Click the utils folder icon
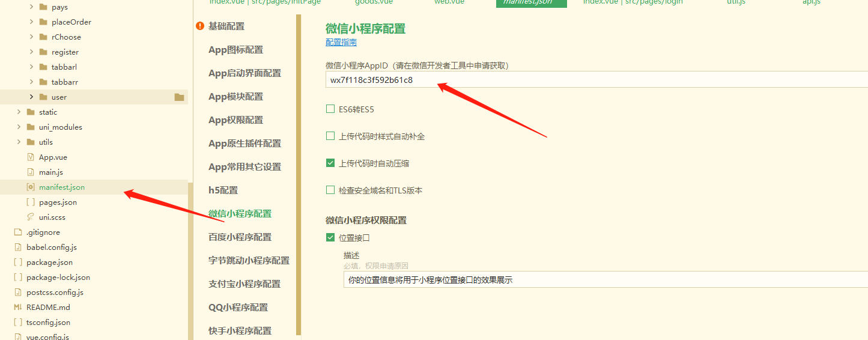Viewport: 868px width, 340px height. (x=31, y=142)
